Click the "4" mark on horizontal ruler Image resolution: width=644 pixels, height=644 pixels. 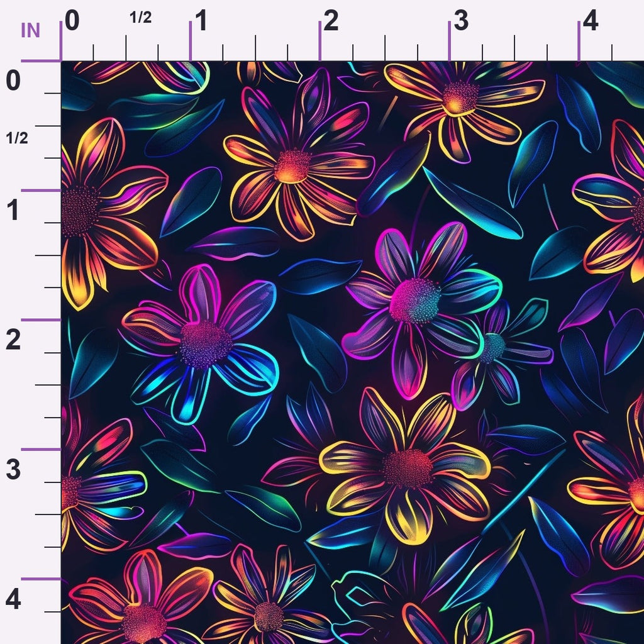point(590,21)
